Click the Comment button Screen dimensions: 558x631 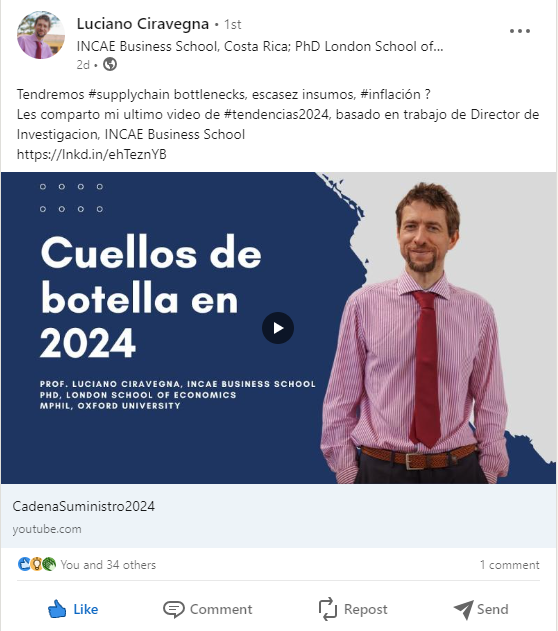(208, 609)
